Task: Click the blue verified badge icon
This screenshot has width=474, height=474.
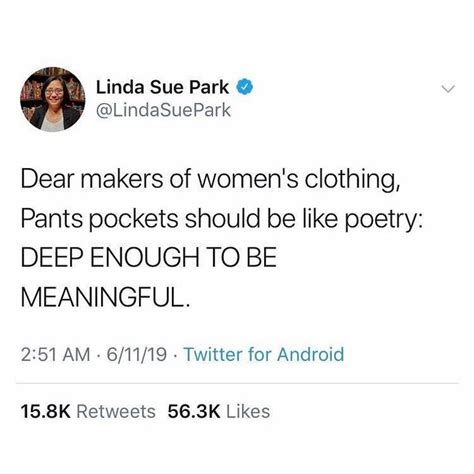Action: [x=245, y=87]
